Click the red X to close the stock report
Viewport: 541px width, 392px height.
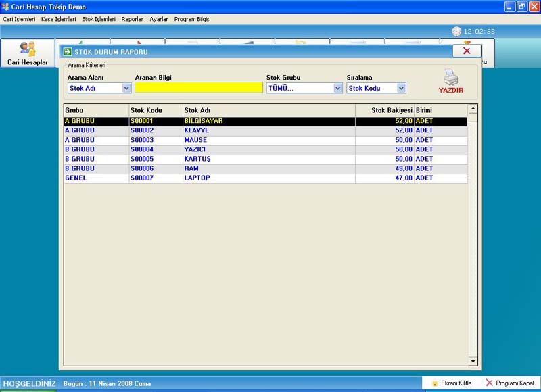tap(467, 51)
